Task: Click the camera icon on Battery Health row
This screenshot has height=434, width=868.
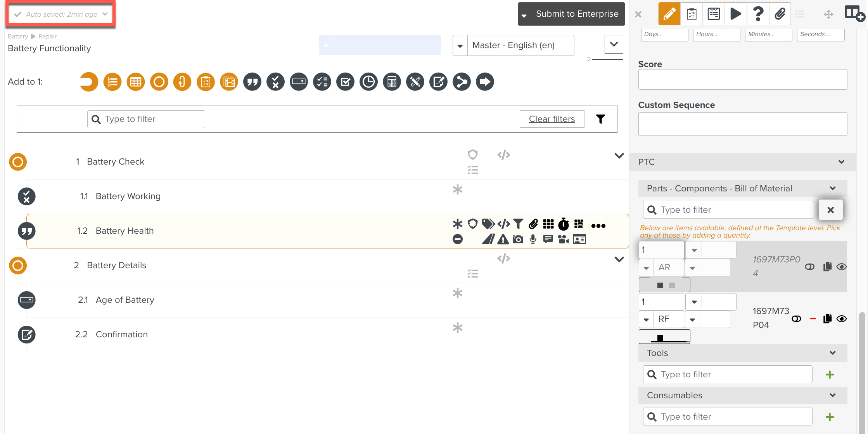Action: [x=517, y=240]
